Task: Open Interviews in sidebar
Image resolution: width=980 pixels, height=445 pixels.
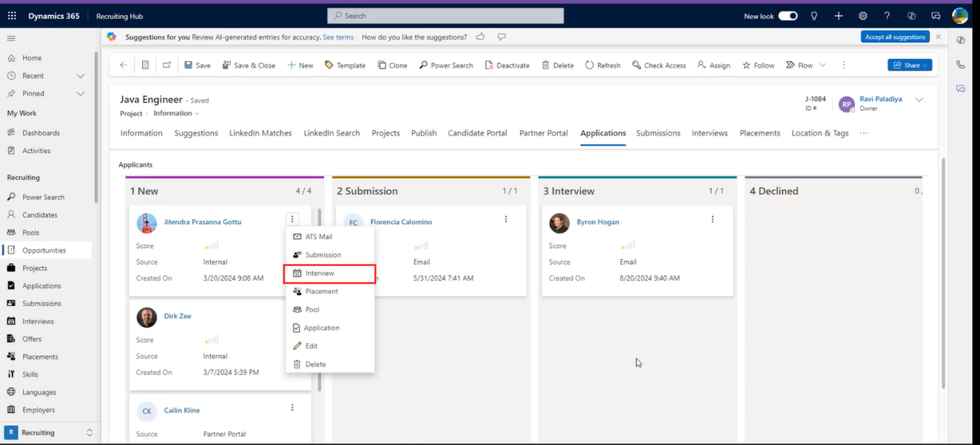Action: point(38,322)
